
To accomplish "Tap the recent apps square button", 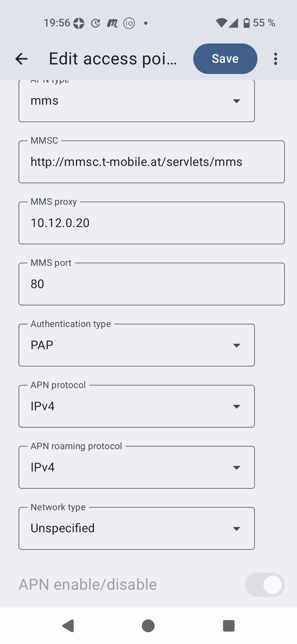I will click(x=229, y=626).
